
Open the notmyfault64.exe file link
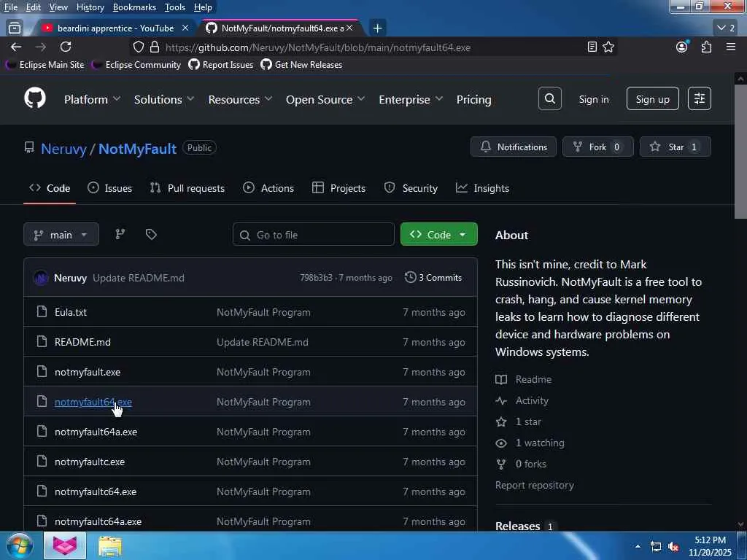(93, 402)
